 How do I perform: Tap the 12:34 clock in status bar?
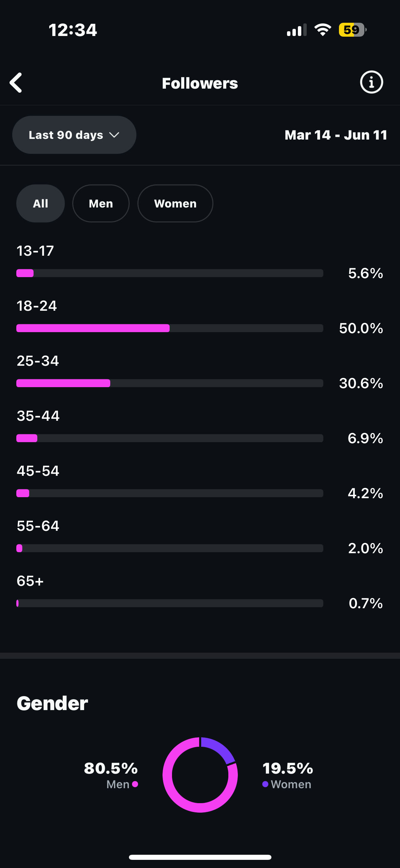tap(73, 30)
